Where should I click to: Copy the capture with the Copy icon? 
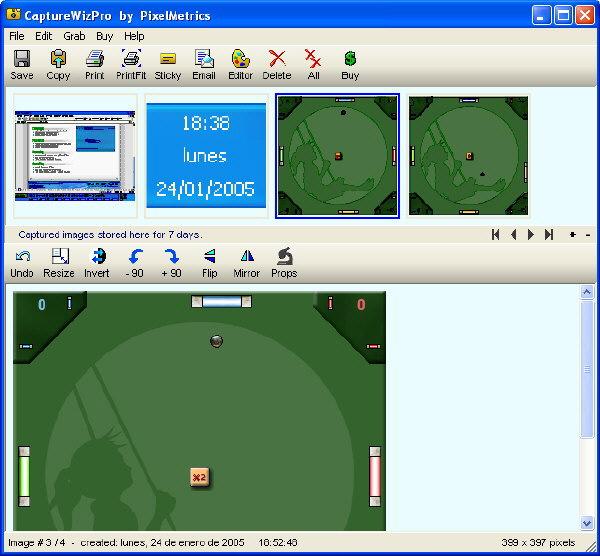pyautogui.click(x=58, y=65)
